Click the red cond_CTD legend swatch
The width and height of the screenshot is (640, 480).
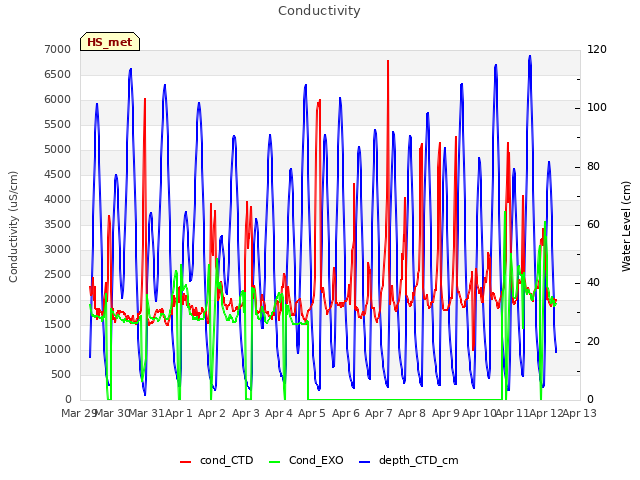[x=185, y=462]
